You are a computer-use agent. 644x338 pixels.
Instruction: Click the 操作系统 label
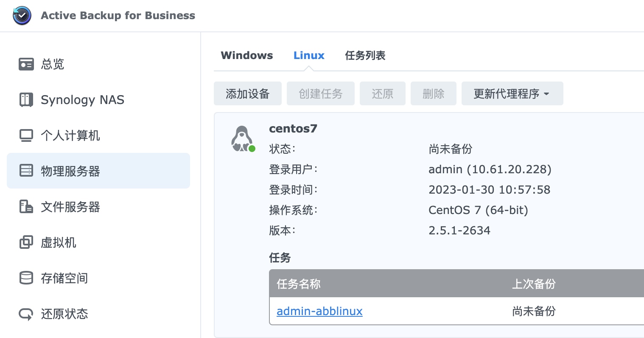pos(293,210)
